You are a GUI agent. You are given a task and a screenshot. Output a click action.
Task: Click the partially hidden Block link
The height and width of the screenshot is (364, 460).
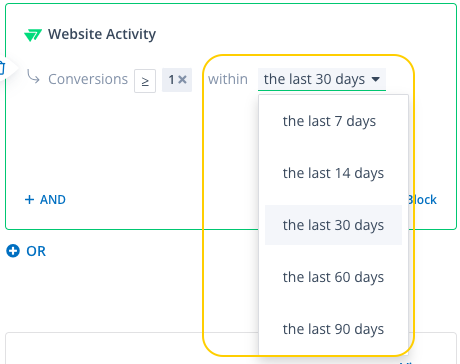[422, 200]
